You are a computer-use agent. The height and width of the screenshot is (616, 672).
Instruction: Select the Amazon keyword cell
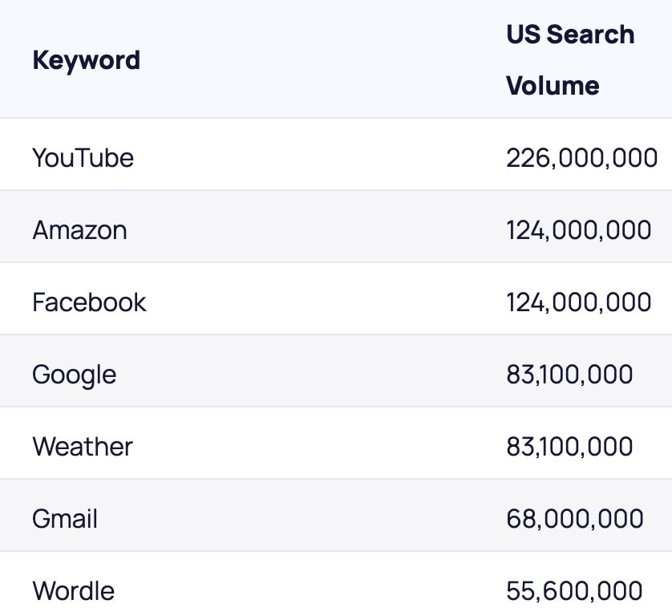pos(79,230)
